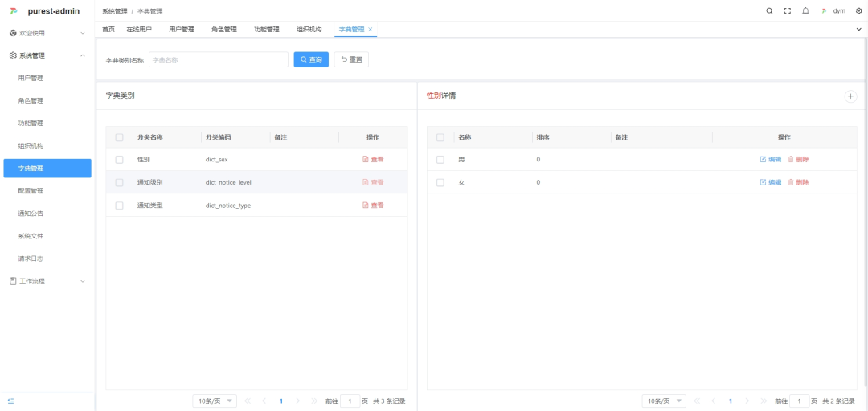The image size is (868, 411).
Task: Switch to the 组织机构 tab
Action: (x=309, y=30)
